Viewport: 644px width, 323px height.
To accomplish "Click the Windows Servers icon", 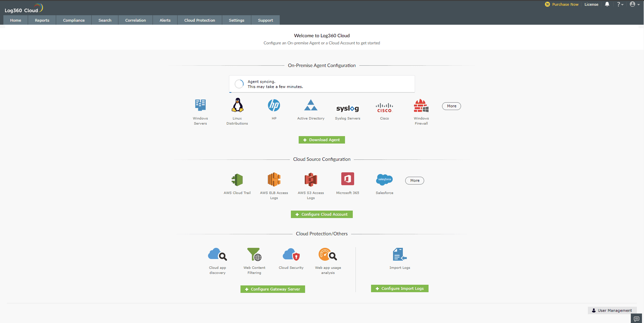I will coord(200,105).
